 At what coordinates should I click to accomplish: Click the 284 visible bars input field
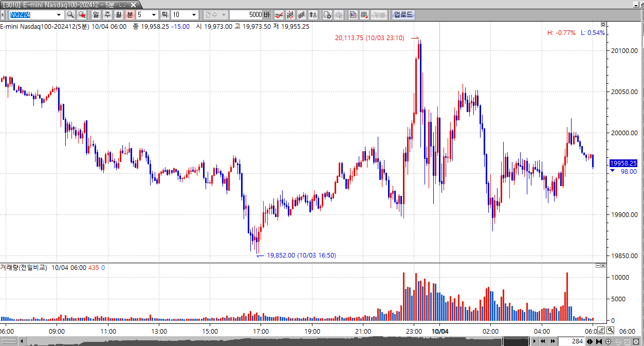tap(571, 341)
